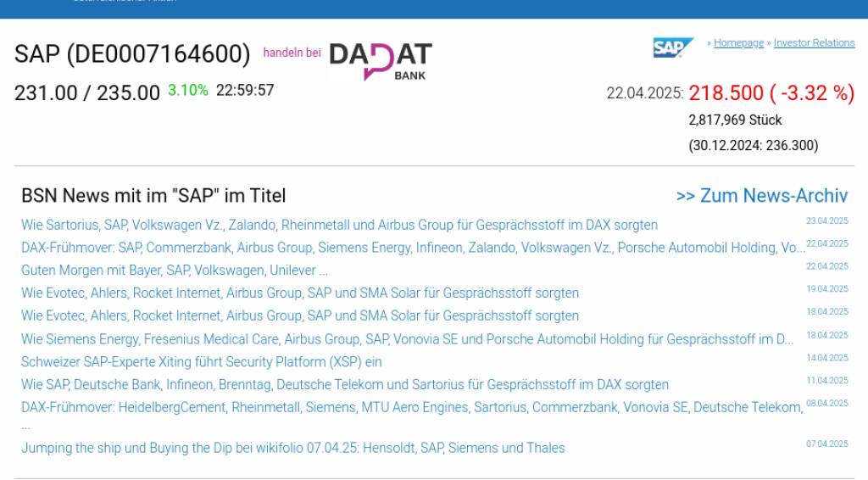Image resolution: width=868 pixels, height=480 pixels.
Task: Open the SAP Homepage link
Action: 738,43
